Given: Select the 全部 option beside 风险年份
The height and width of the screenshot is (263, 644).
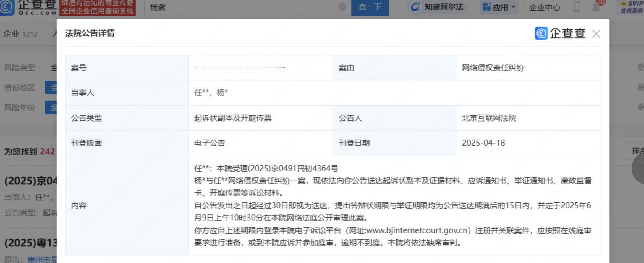Looking at the screenshot, I should click(x=51, y=107).
